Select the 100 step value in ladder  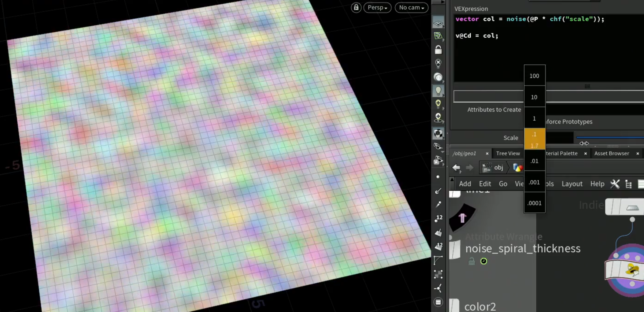534,76
